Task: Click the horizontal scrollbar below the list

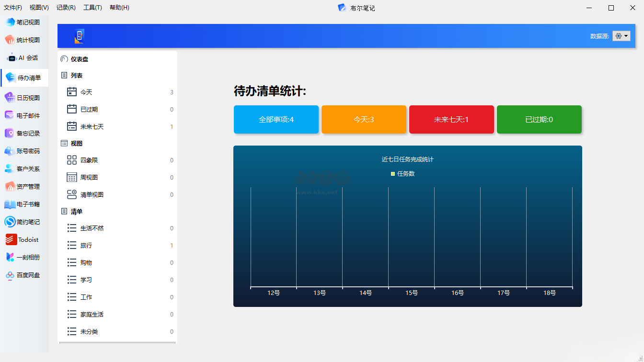Action: pos(117,343)
